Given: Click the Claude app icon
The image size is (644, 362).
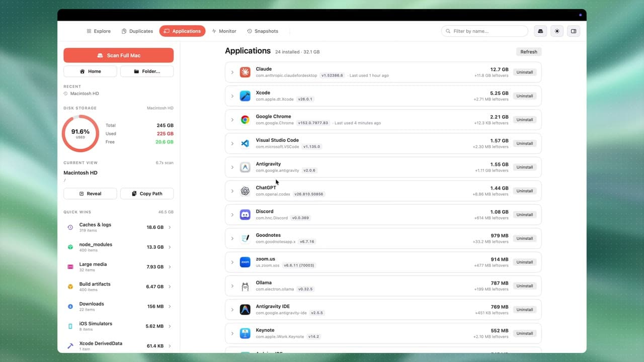Looking at the screenshot, I should (x=245, y=72).
